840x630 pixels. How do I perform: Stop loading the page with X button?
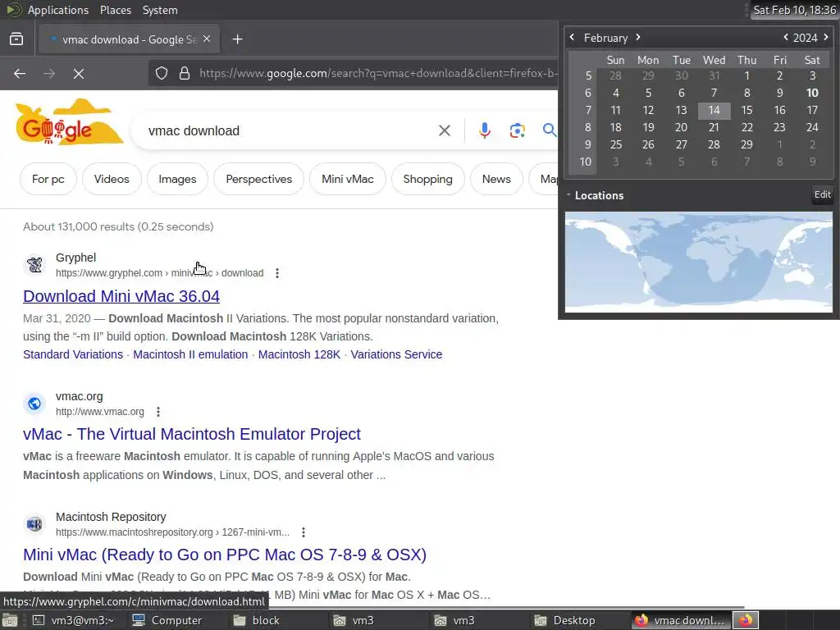(79, 73)
